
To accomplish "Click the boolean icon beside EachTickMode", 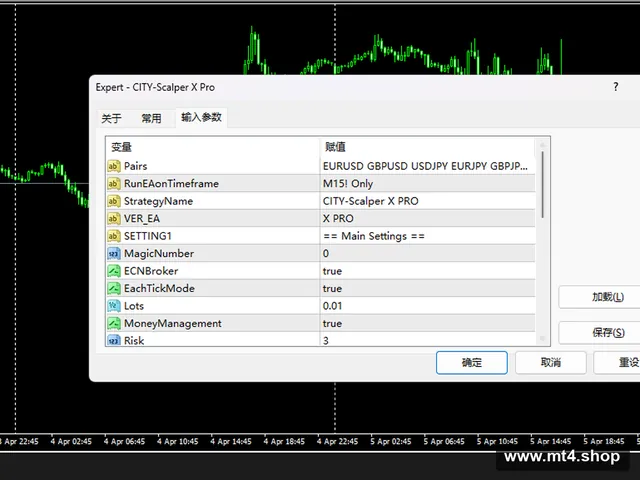I will pos(114,289).
